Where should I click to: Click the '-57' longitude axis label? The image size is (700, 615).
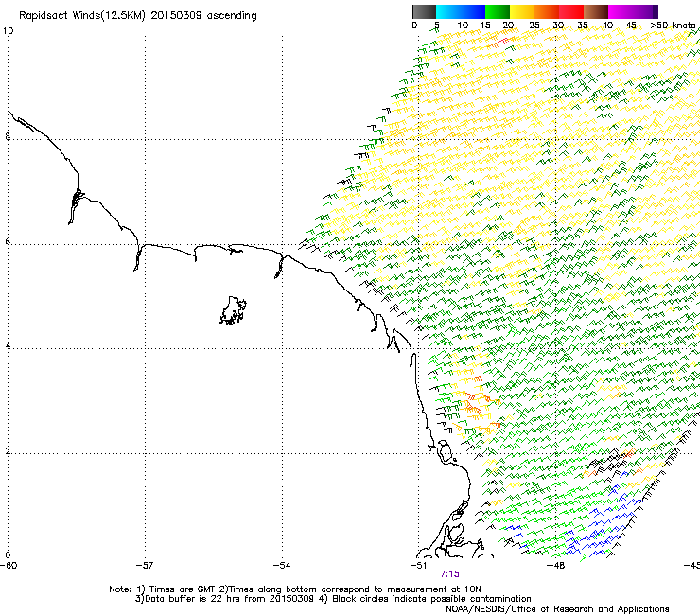pos(145,566)
